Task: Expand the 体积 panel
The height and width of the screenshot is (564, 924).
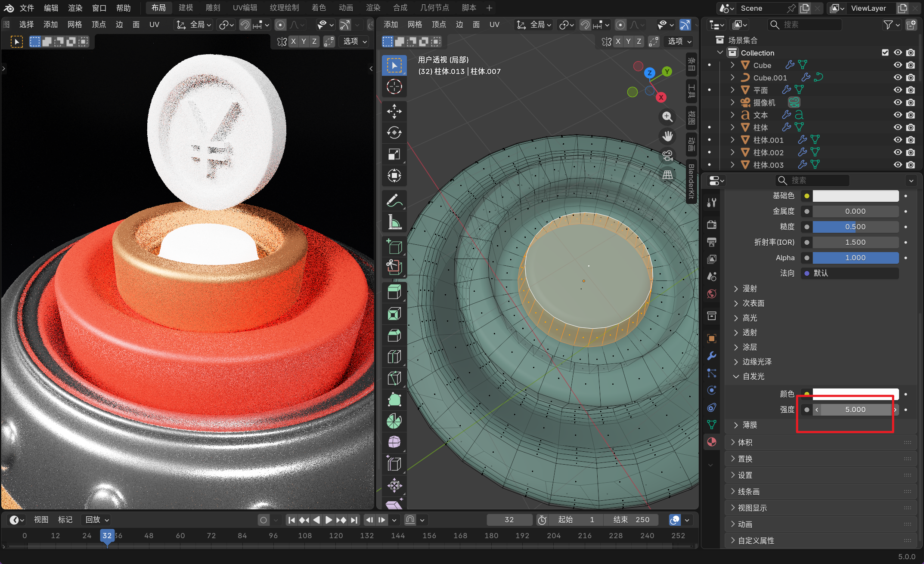Action: click(745, 442)
